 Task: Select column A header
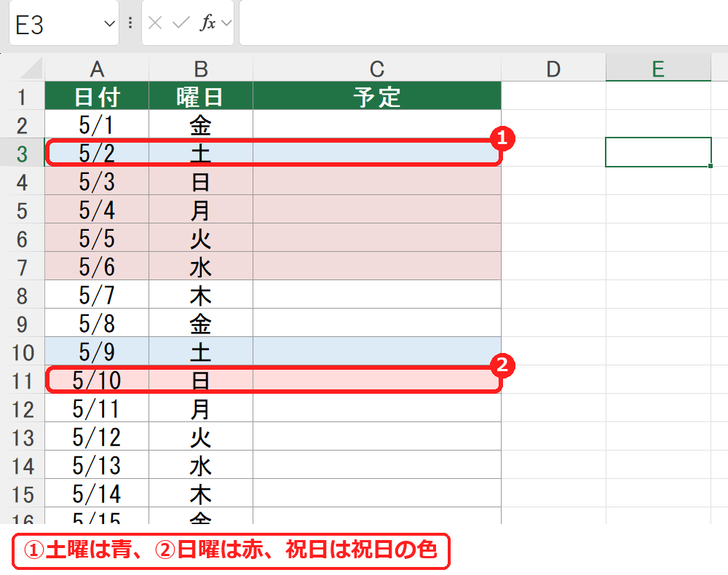tap(97, 69)
